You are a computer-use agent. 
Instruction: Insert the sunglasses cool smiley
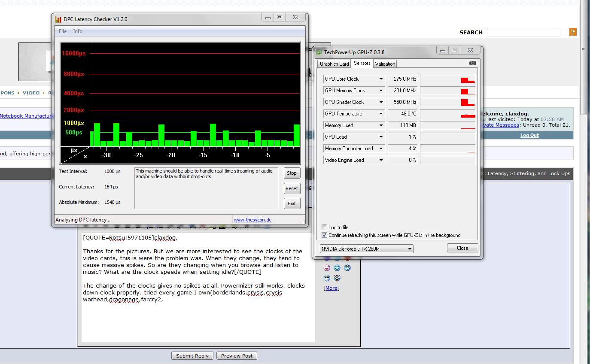coord(327,278)
